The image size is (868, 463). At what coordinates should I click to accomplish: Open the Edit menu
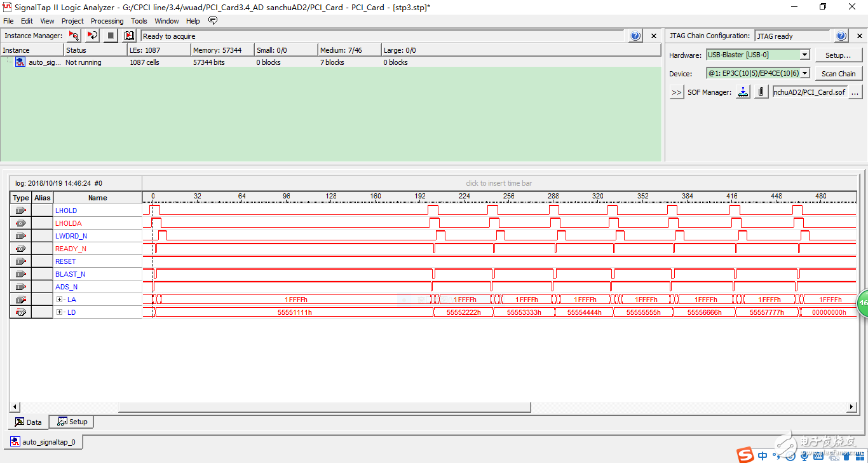(27, 21)
